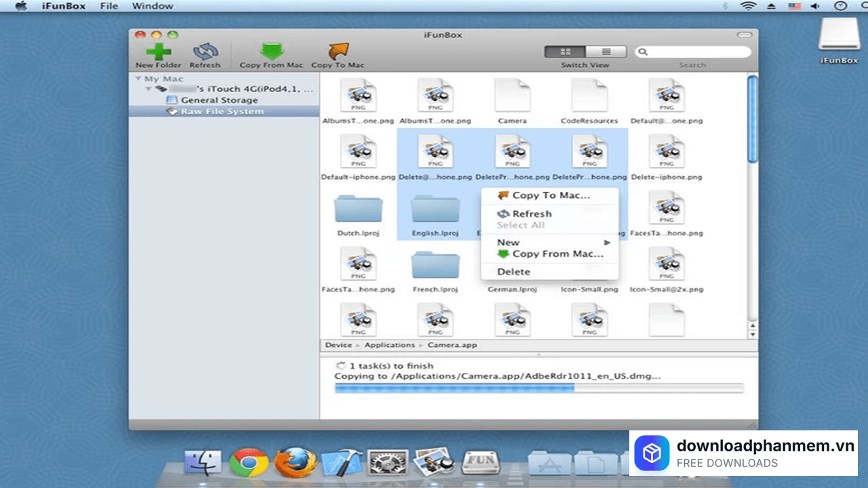Switch to icon grid view
Viewport: 868px width, 488px height.
click(566, 52)
